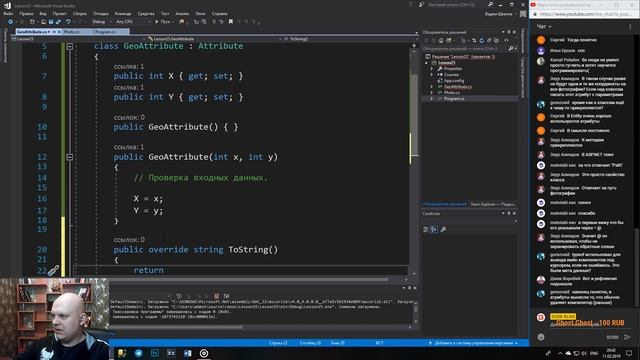Click the ссылок: 0 CodeLens above ToString
The image size is (640, 360).
(129, 240)
